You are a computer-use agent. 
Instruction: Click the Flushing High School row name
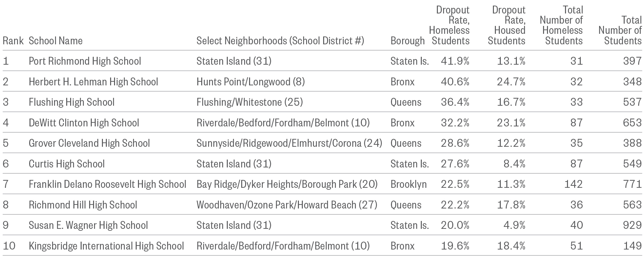71,102
